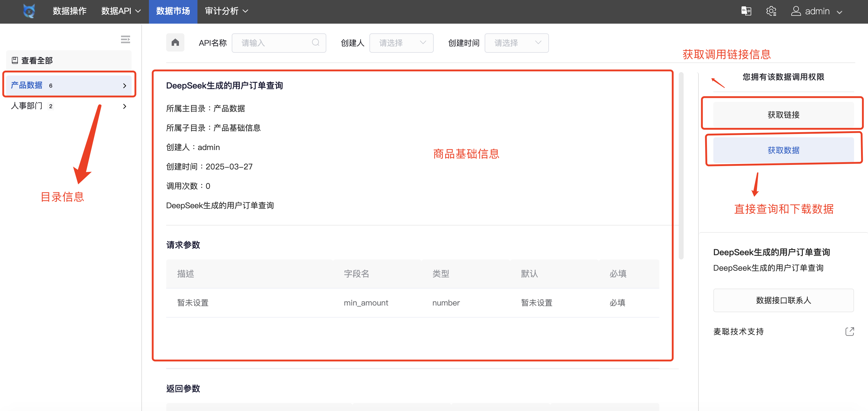The image size is (868, 411).
Task: Click the language translate icon
Action: click(746, 11)
